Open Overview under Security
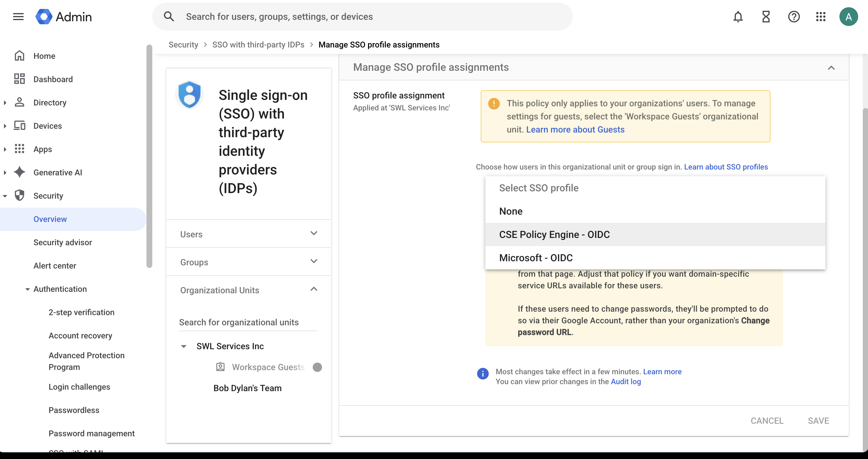Screen dimensions: 868x459 coord(73,219)
